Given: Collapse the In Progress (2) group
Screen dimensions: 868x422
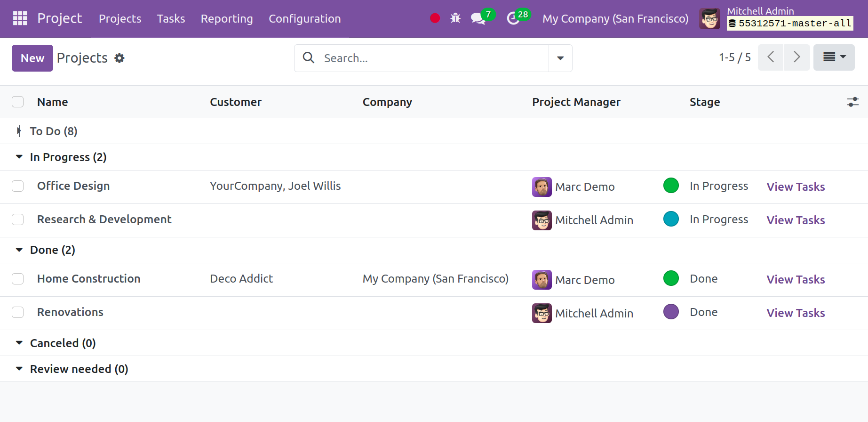Looking at the screenshot, I should coord(434,157).
